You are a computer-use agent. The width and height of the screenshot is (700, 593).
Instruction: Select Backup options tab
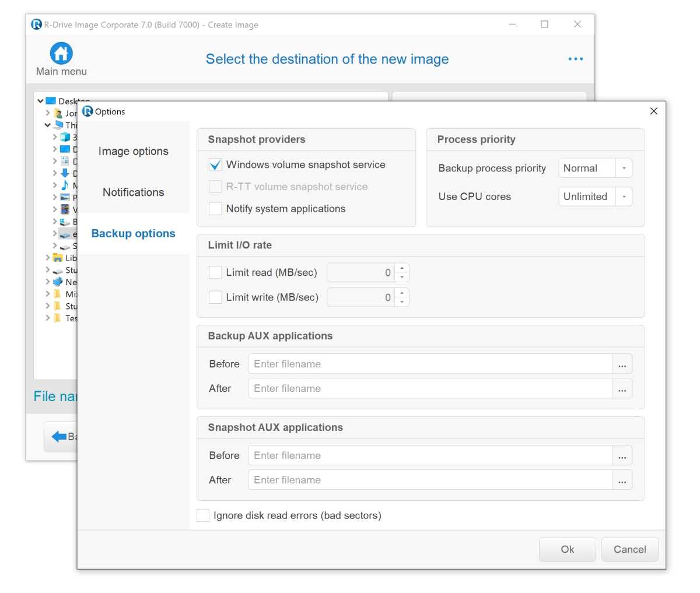pos(134,233)
